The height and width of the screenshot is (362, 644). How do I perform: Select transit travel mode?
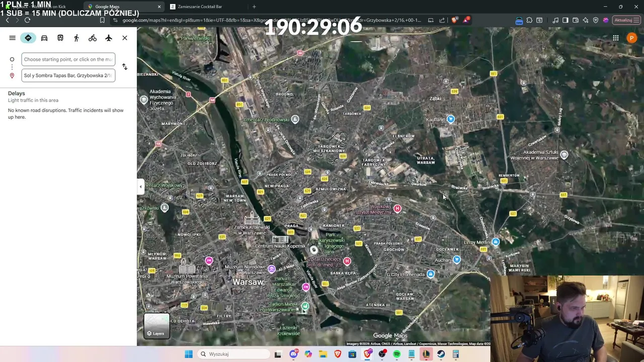[x=60, y=38]
